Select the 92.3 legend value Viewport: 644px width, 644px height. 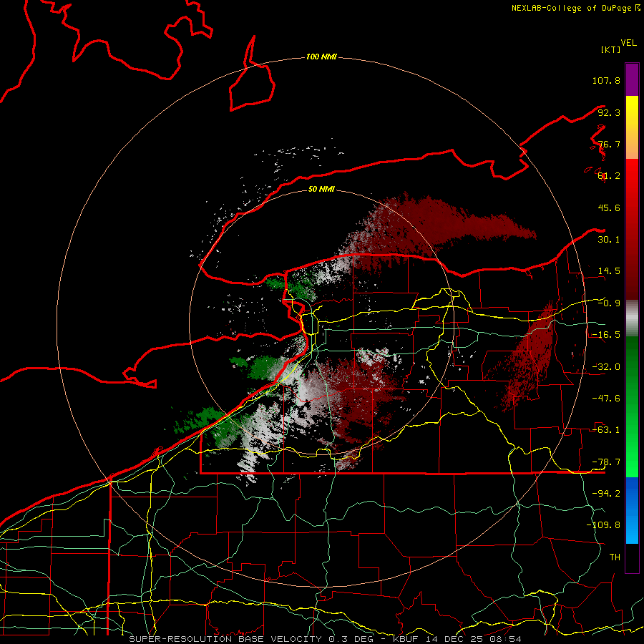609,112
